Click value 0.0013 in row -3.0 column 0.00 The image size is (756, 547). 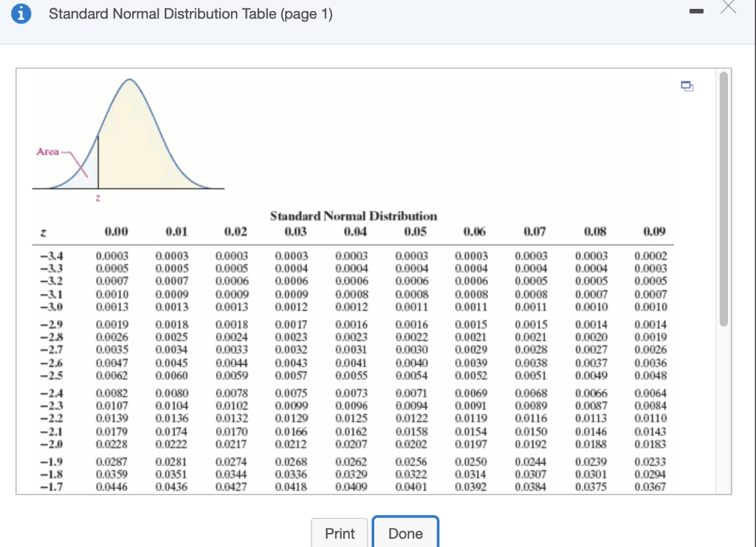click(112, 307)
